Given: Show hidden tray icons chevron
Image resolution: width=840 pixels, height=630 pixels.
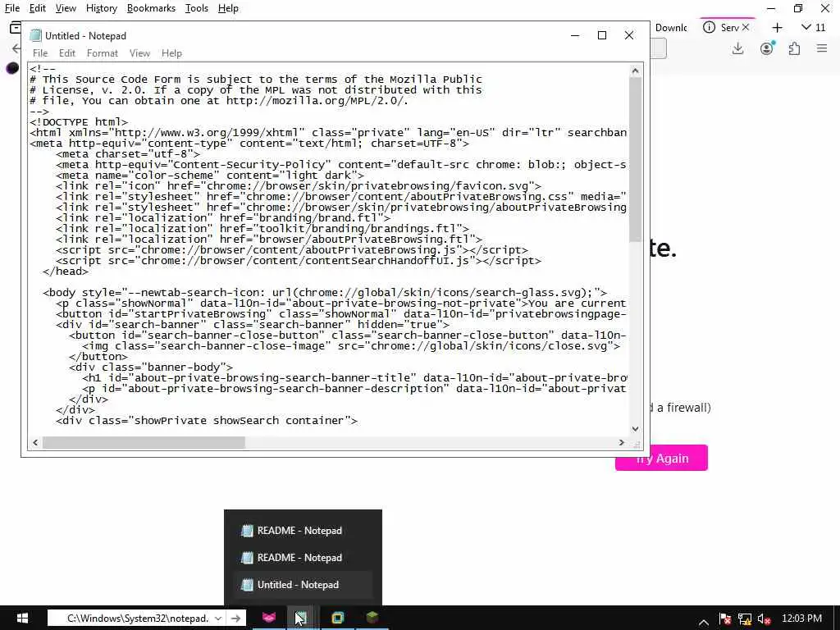Looking at the screenshot, I should pos(704,620).
